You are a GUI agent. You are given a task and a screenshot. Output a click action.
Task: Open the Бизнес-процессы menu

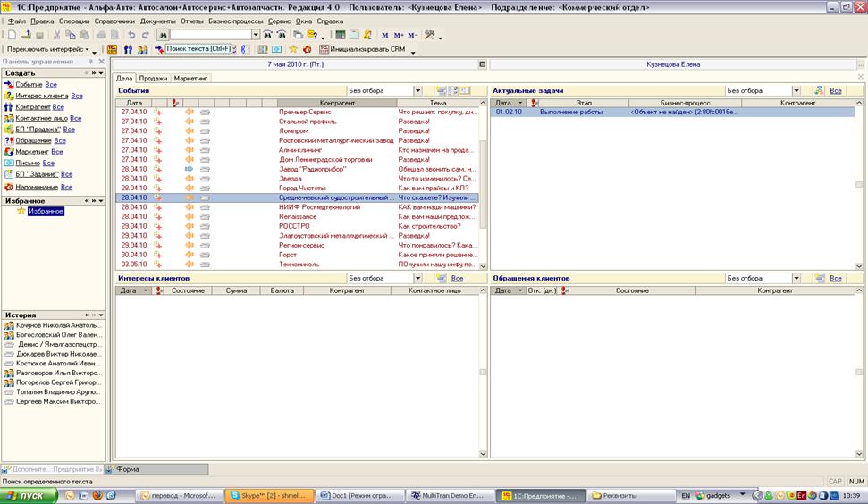pos(236,20)
